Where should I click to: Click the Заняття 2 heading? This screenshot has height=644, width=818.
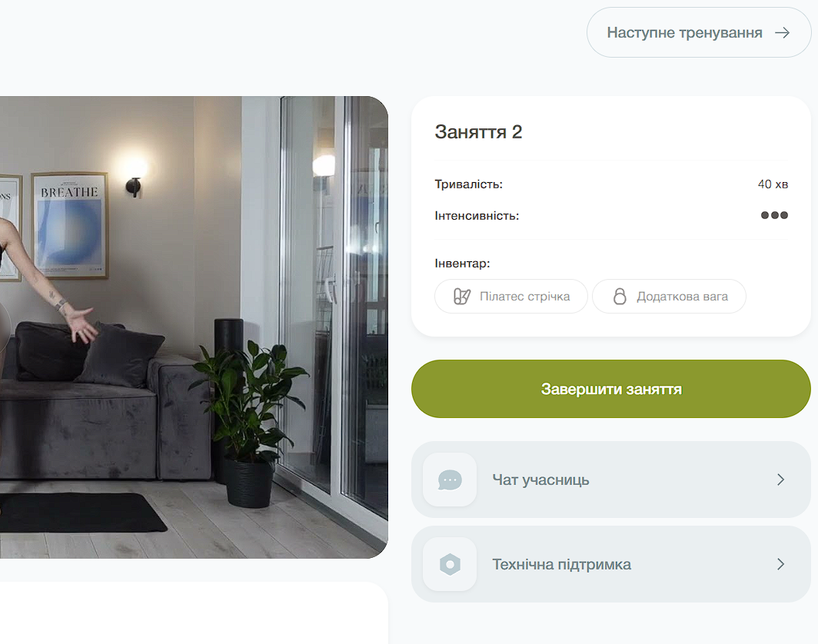point(478,132)
